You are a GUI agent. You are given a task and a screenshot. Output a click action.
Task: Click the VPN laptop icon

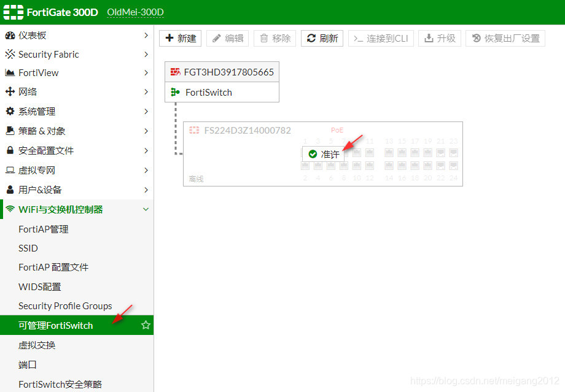(10, 170)
